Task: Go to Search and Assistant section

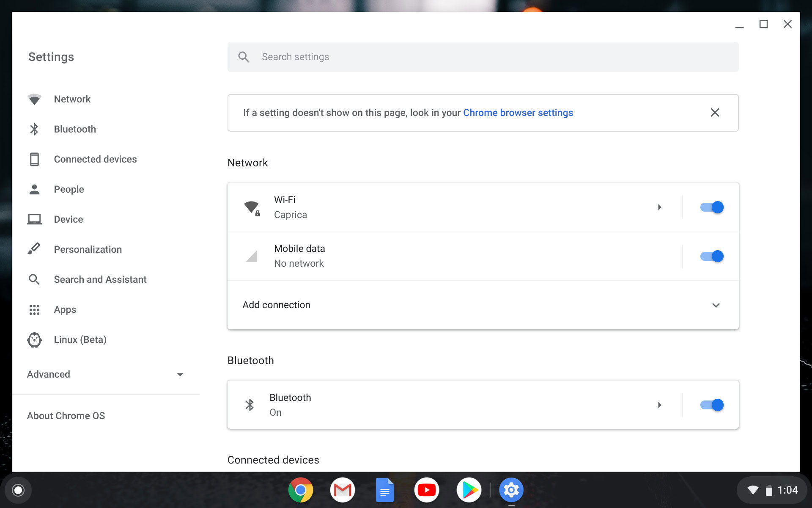Action: (100, 279)
